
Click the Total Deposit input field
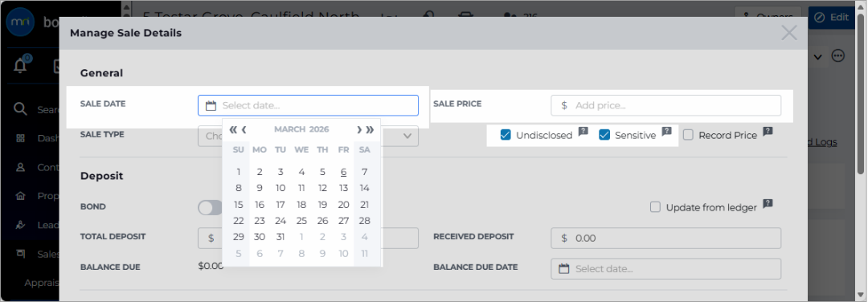[308, 239]
